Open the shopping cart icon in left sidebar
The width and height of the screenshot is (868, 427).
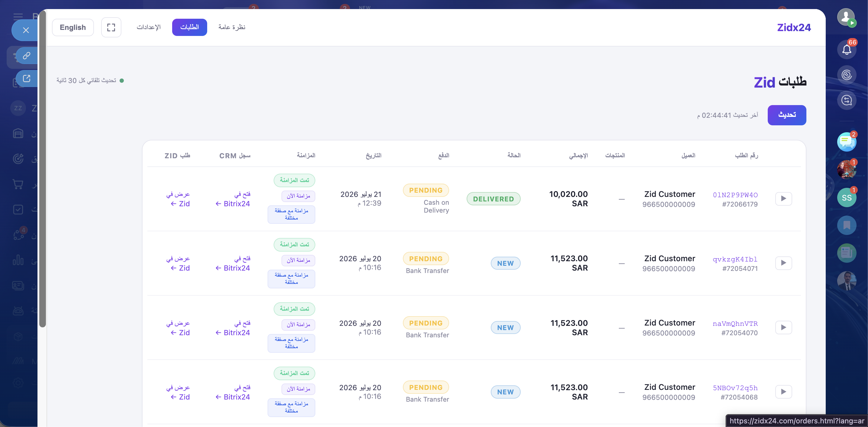(18, 184)
